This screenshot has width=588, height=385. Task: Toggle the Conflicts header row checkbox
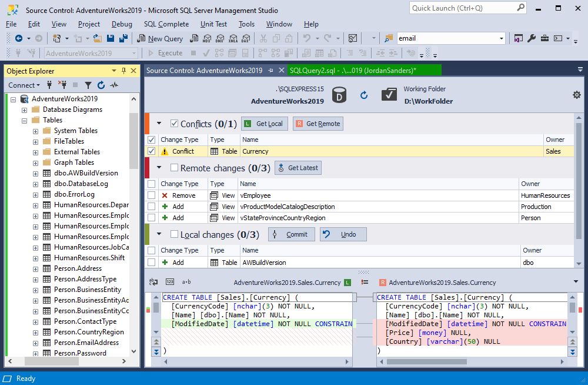[x=152, y=140]
